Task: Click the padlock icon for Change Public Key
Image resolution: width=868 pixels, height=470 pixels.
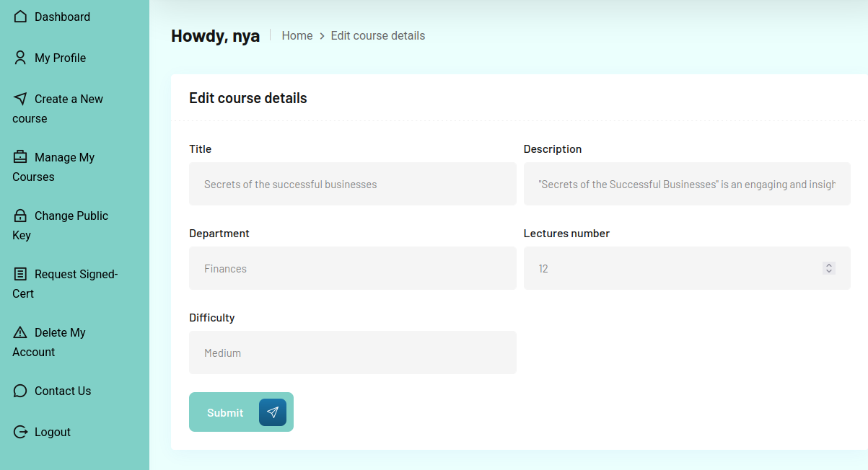Action: pos(20,216)
